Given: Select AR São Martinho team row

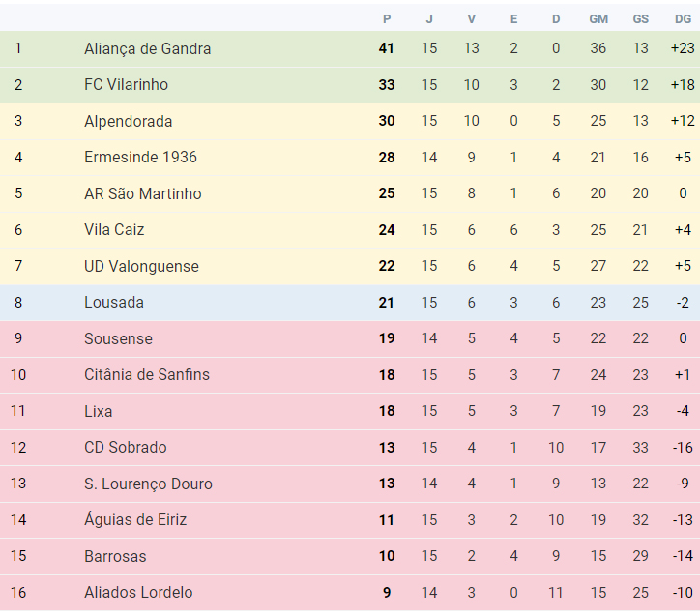Looking at the screenshot, I should click(350, 193).
